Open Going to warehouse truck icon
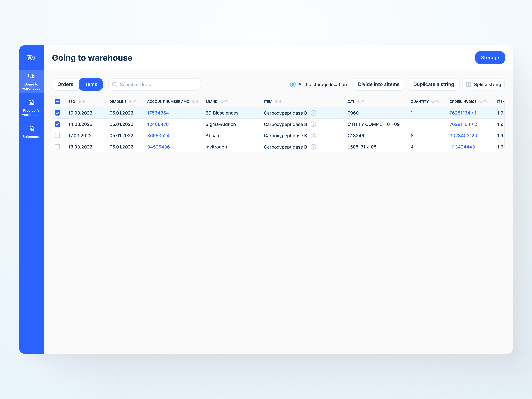 click(x=31, y=76)
